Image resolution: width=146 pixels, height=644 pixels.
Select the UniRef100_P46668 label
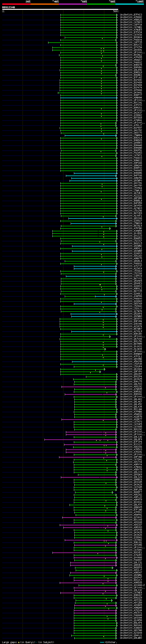tap(131, 615)
